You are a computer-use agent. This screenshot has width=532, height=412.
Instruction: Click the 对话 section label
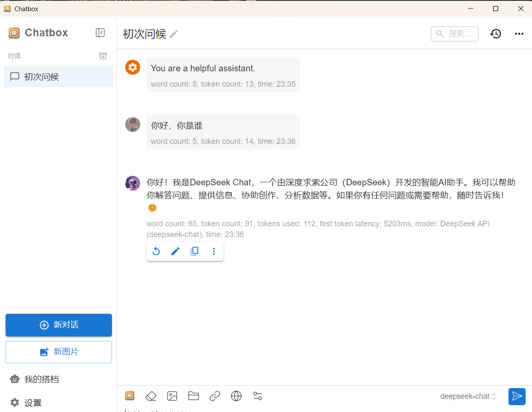click(x=14, y=56)
